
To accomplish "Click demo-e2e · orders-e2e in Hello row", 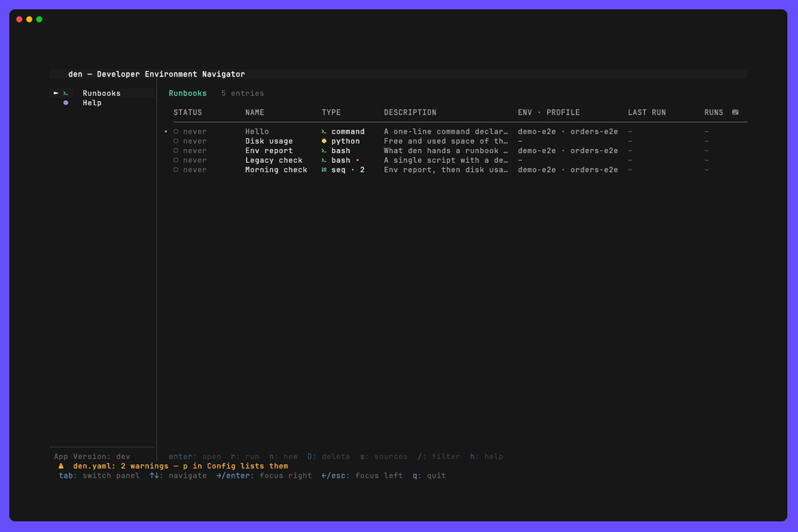I will click(568, 132).
